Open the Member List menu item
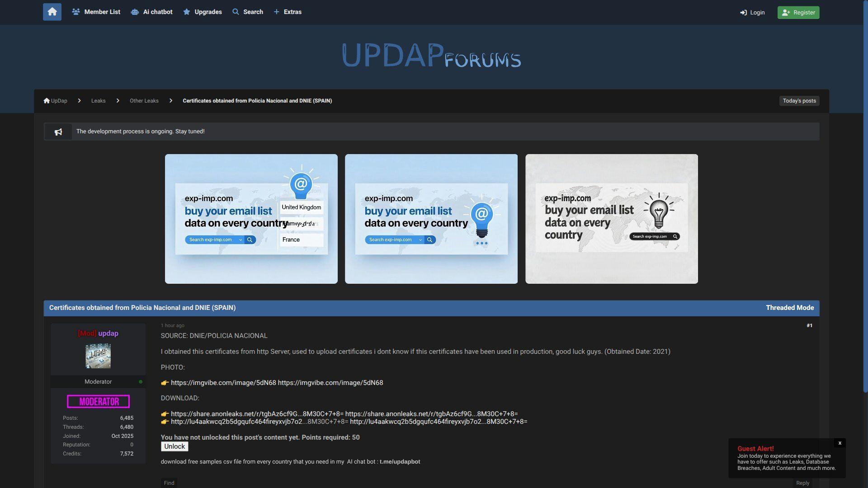868x488 pixels. (96, 12)
